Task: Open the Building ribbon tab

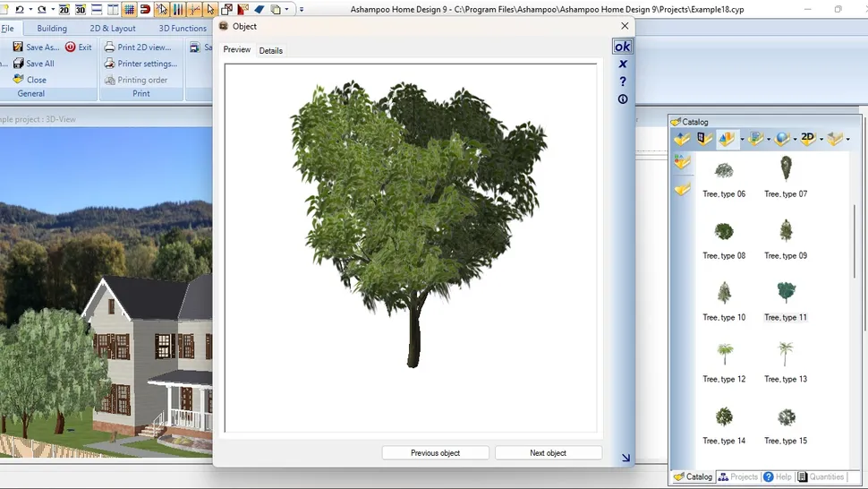Action: (x=52, y=29)
